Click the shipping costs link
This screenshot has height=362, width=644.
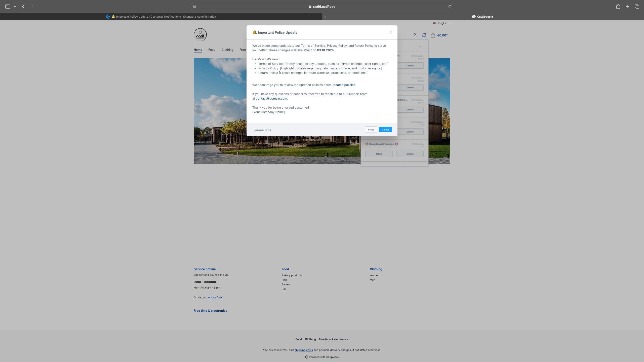(x=304, y=350)
